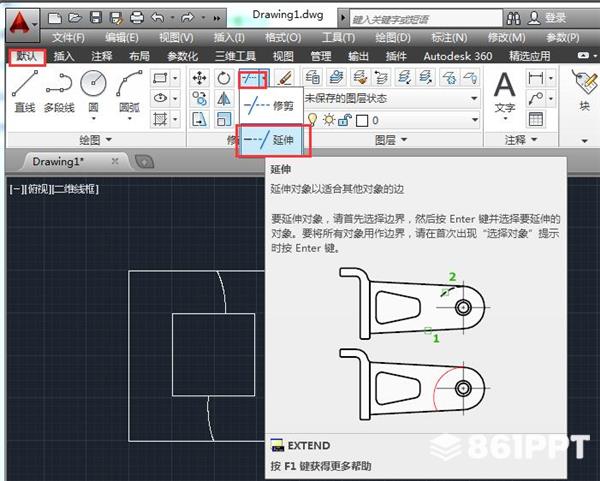Screen dimensions: 600x481
Task: Open the AutoCAD application menu button
Action: coord(22,25)
